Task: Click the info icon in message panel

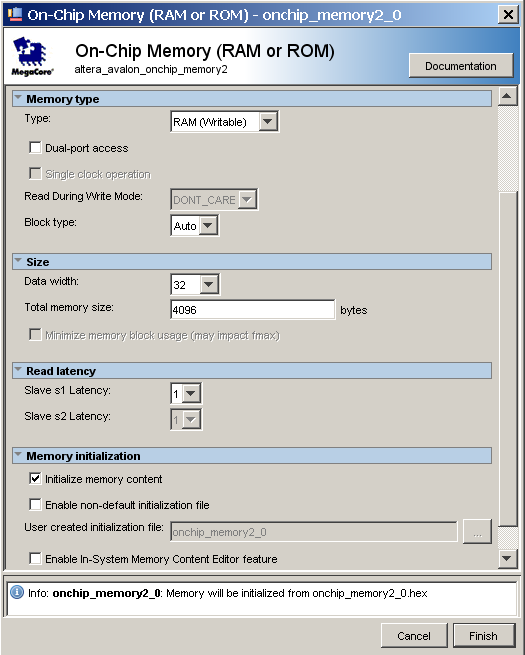Action: pos(17,592)
